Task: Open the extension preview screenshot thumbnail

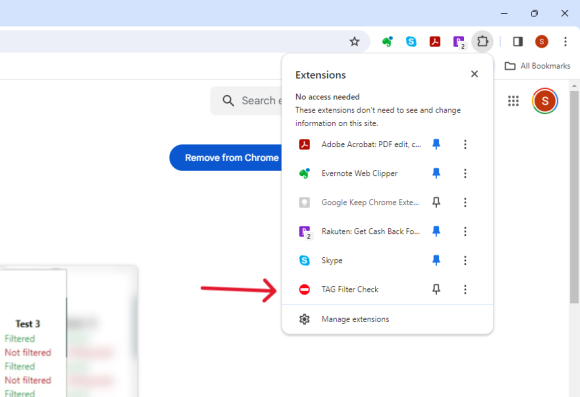Action: (x=69, y=332)
